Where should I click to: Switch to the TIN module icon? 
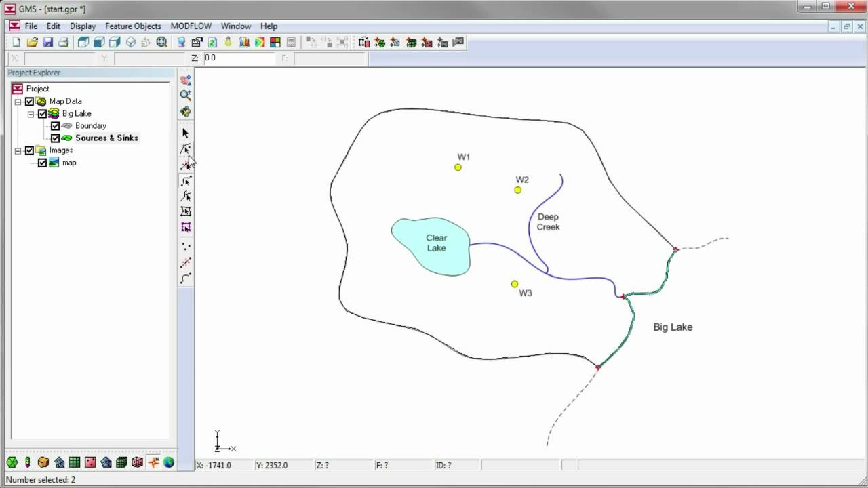point(12,462)
